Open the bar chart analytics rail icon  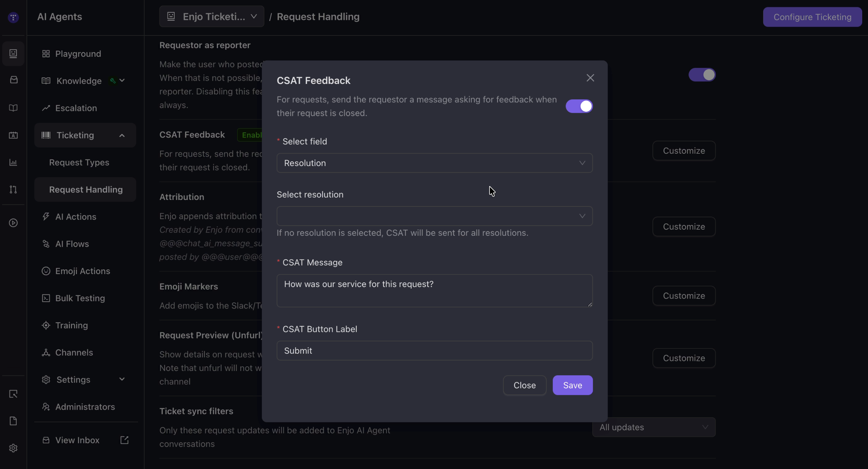pyautogui.click(x=13, y=162)
